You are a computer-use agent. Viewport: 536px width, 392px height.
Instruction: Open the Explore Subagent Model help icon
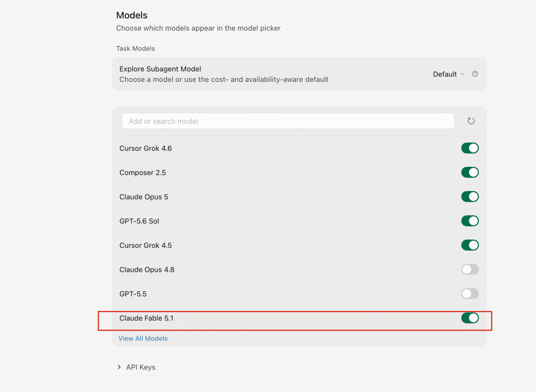(475, 74)
